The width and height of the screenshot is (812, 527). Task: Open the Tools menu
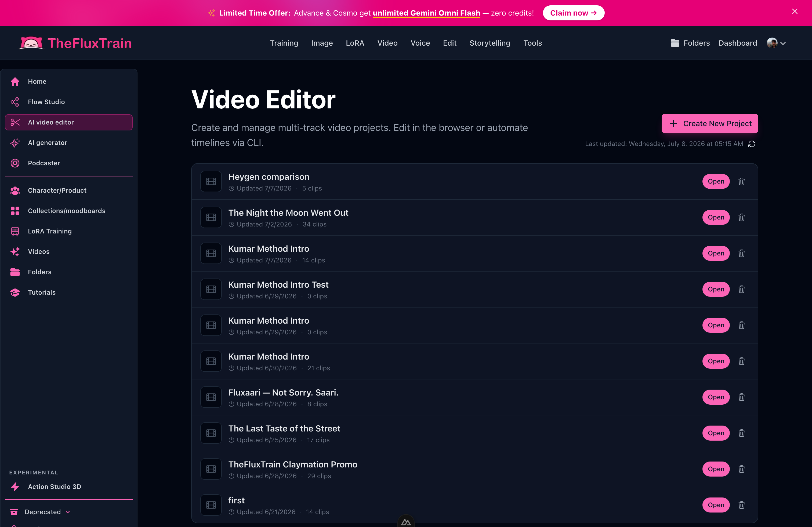[532, 43]
